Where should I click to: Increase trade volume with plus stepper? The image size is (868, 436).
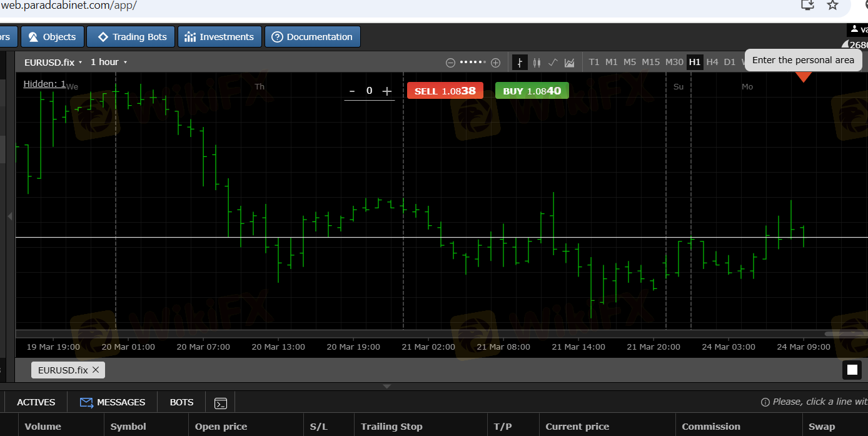click(x=387, y=91)
